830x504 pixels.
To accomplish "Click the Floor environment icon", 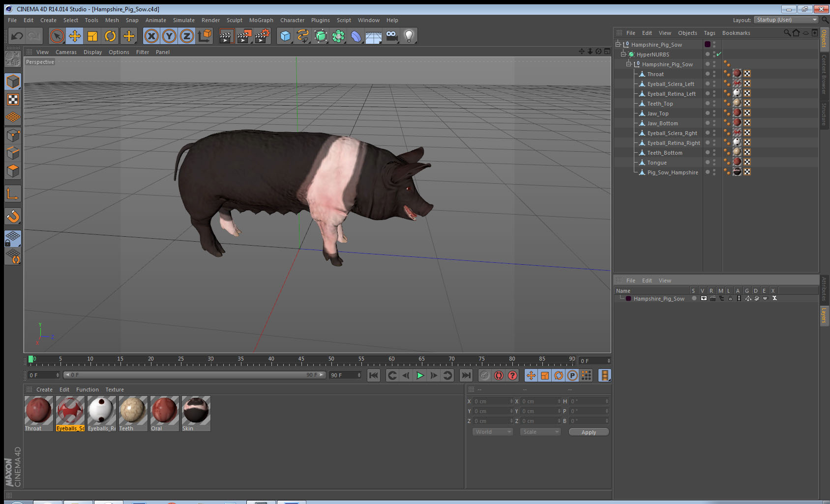I will (x=374, y=36).
